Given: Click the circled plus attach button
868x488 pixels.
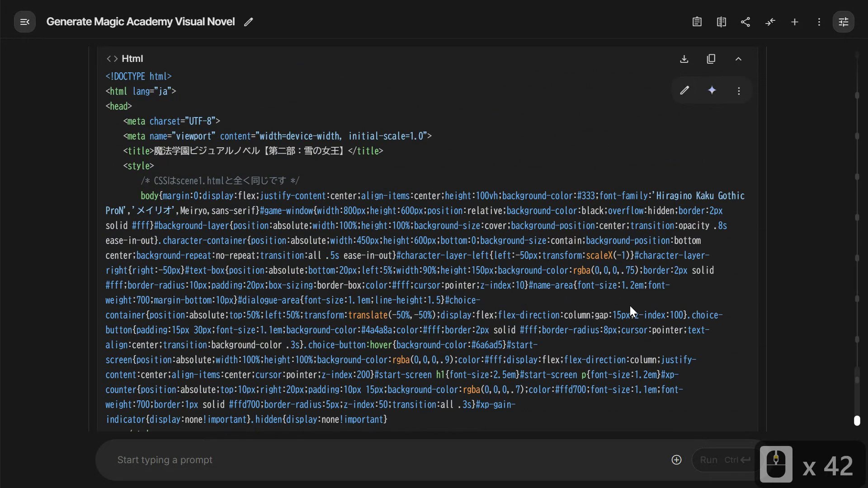Looking at the screenshot, I should [676, 460].
